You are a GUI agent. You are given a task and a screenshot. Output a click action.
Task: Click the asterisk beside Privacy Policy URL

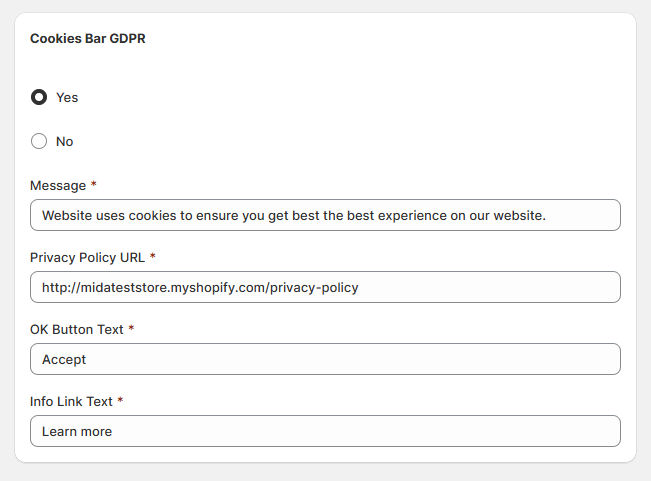point(153,257)
